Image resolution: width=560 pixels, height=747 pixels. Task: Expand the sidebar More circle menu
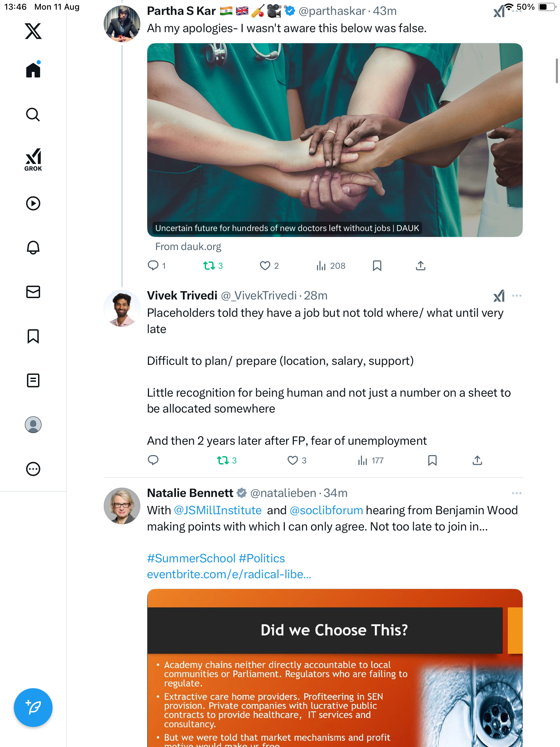tap(33, 469)
